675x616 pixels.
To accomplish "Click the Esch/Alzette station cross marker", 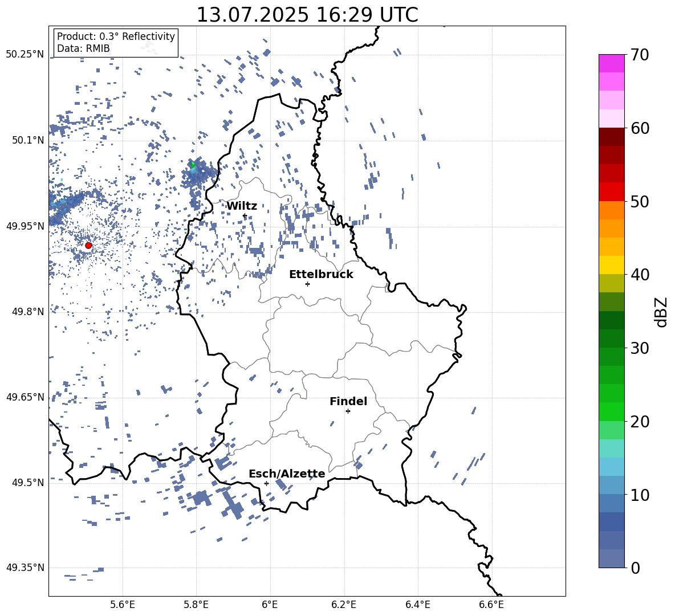I will point(266,483).
